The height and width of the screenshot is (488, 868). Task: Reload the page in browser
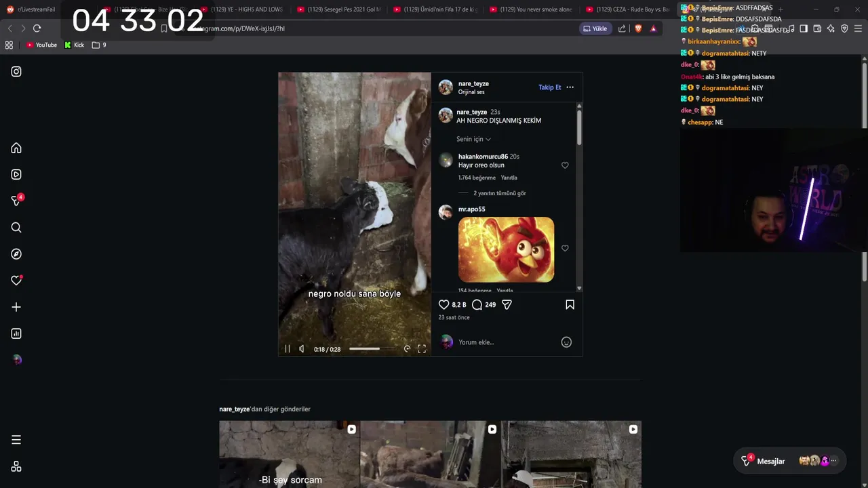pos(37,28)
